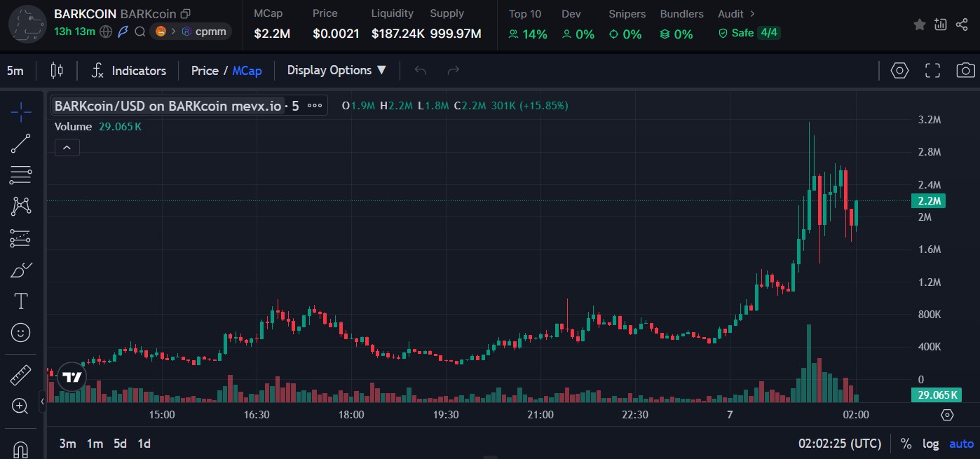Switch chart to Price view
Image resolution: width=980 pixels, height=459 pixels.
tap(205, 71)
